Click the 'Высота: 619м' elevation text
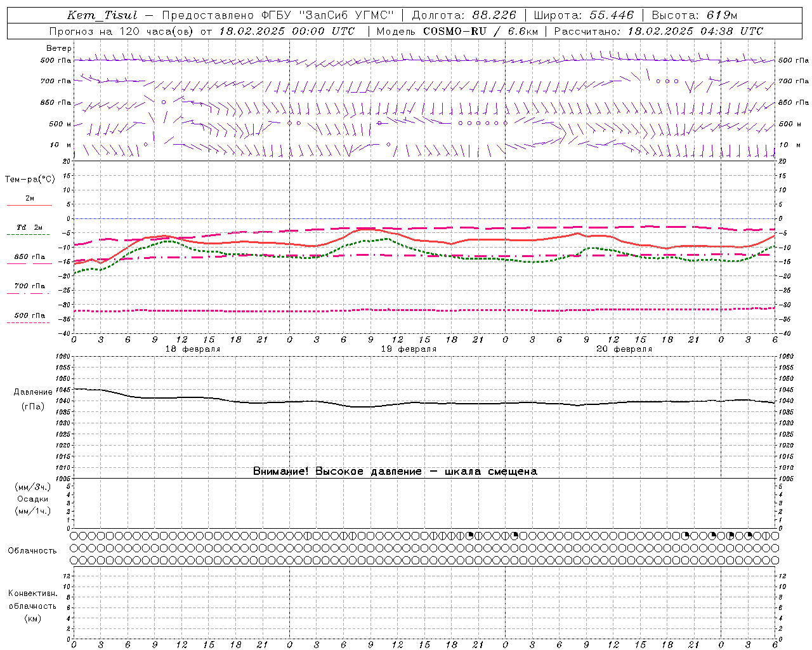This screenshot has height=650, width=812. tap(695, 16)
